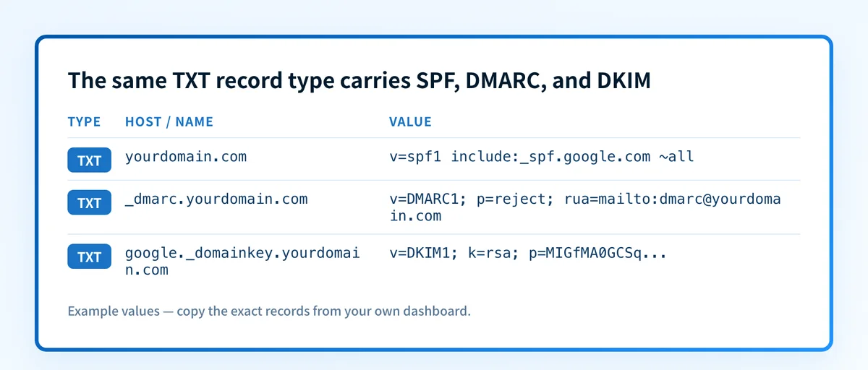
Task: Click the _dmarc.yourdomain.com host cell
Action: tap(216, 199)
